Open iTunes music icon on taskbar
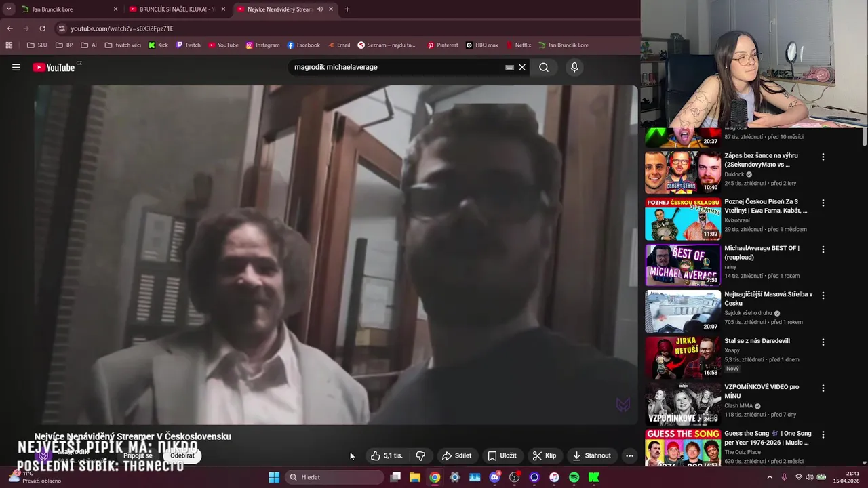Viewport: 868px width, 488px height. pyautogui.click(x=554, y=477)
